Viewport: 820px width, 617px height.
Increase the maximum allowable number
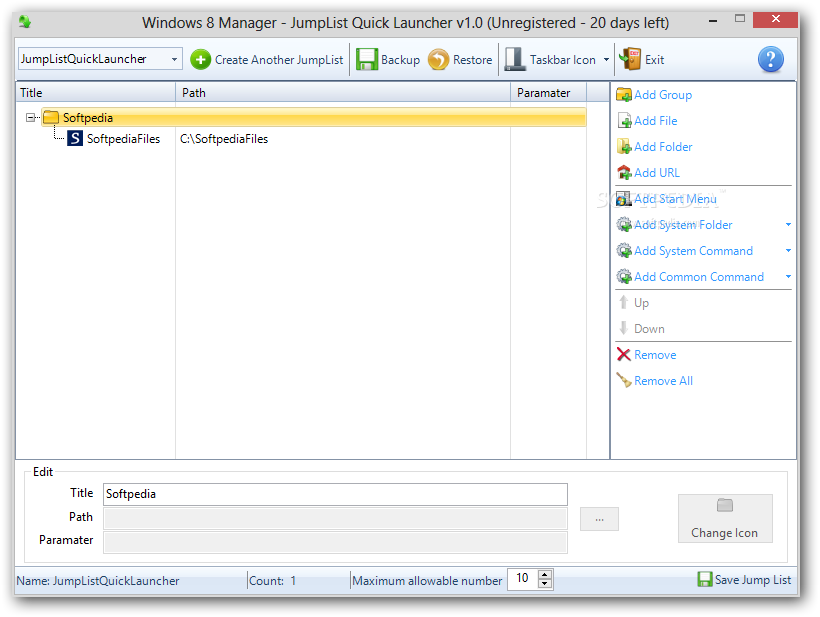pyautogui.click(x=545, y=574)
